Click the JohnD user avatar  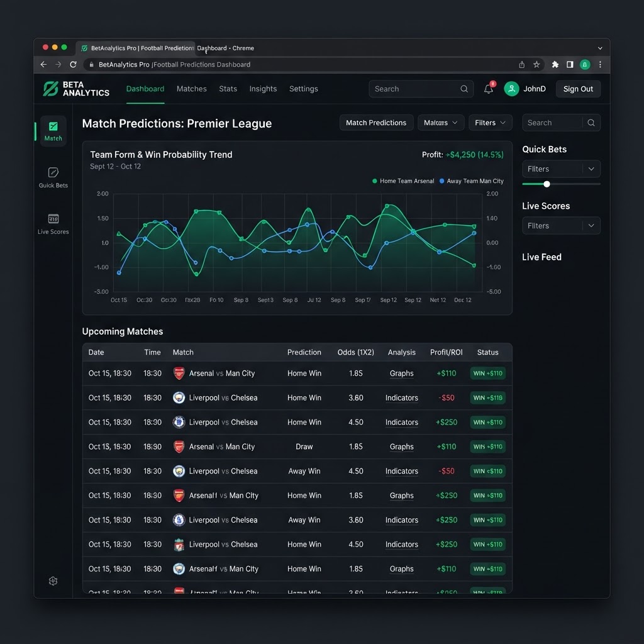pos(511,89)
